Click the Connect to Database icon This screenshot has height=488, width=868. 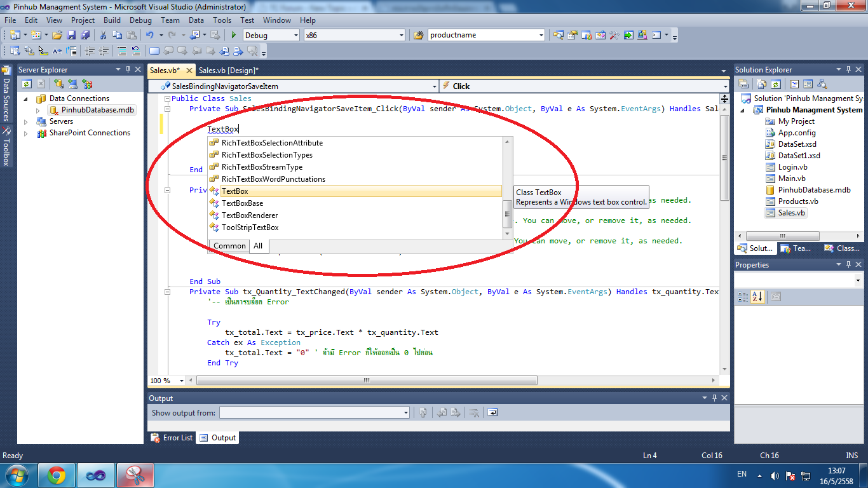(59, 83)
